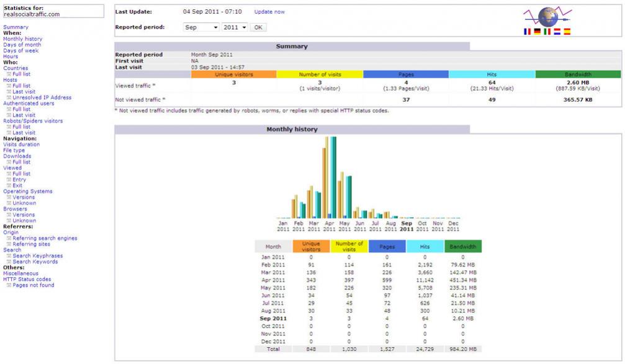The height and width of the screenshot is (364, 625).
Task: Open Search Keyphrases in the sidebar
Action: tap(38, 256)
